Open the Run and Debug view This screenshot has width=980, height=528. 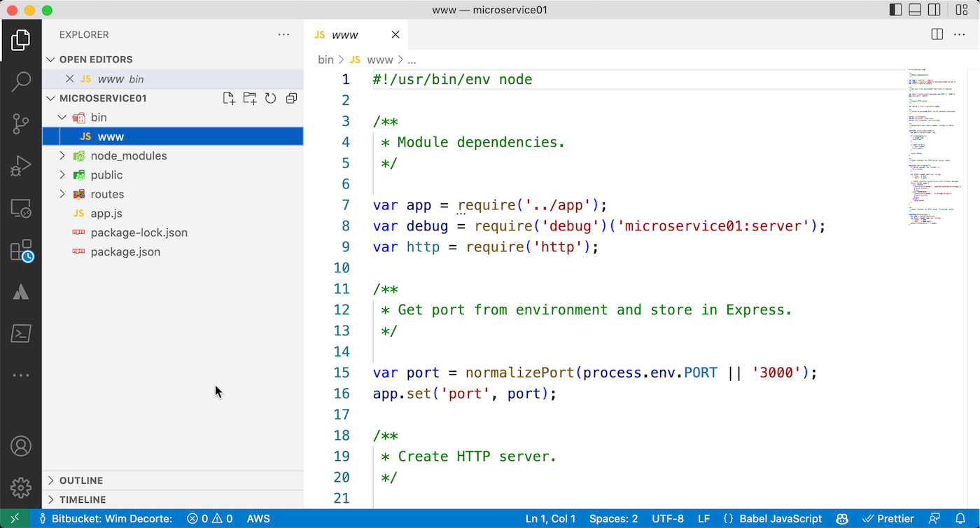click(x=21, y=166)
